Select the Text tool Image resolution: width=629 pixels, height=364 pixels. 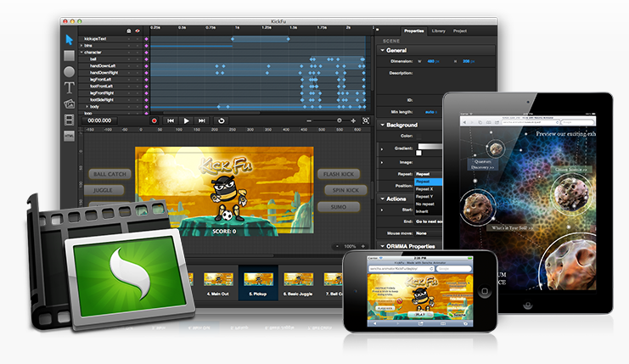[69, 87]
